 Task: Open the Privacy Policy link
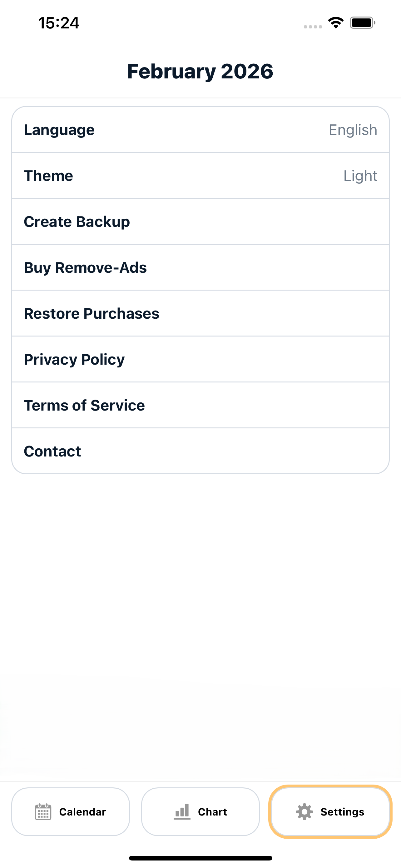click(x=200, y=359)
